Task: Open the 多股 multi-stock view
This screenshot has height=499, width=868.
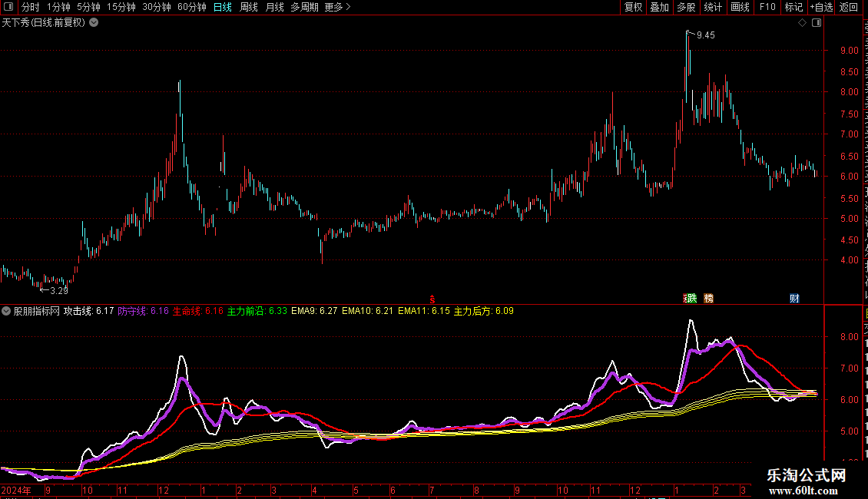Action: (x=687, y=7)
